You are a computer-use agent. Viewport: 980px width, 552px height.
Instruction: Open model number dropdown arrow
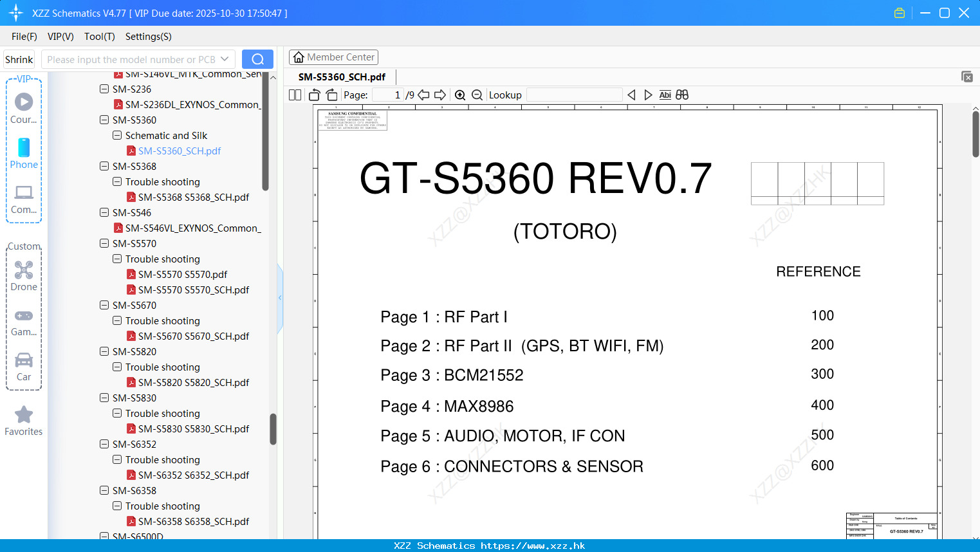coord(225,59)
